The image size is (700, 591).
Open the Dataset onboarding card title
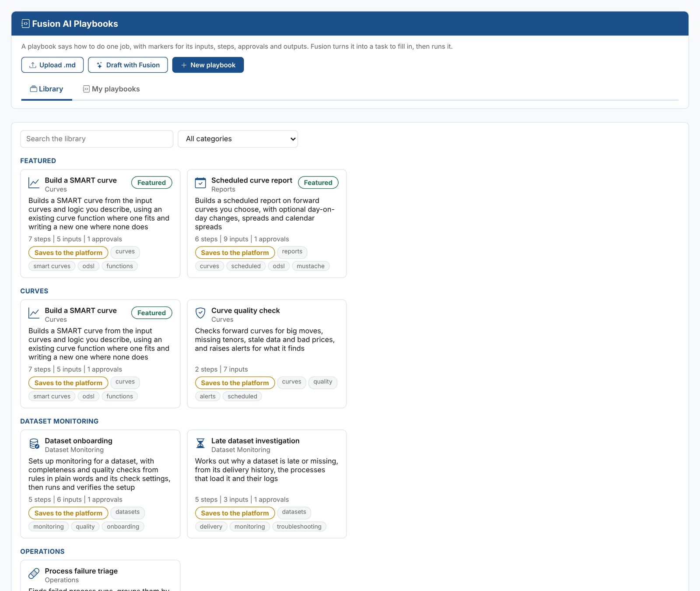coord(79,441)
